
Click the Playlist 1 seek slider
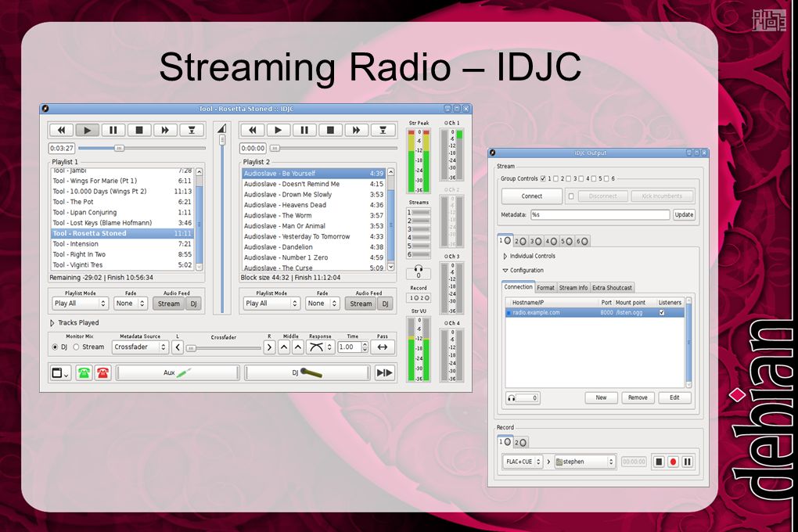pos(142,148)
